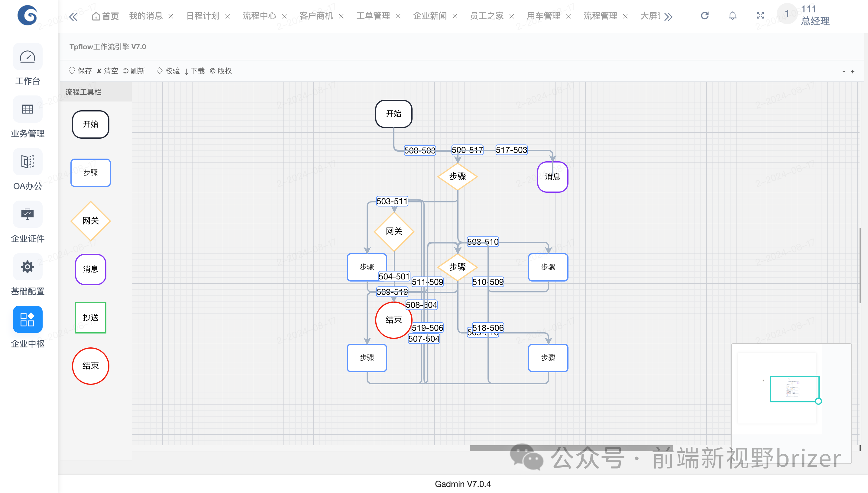Switch to the 流程中心 tab
Image resolution: width=868 pixels, height=493 pixels.
259,16
